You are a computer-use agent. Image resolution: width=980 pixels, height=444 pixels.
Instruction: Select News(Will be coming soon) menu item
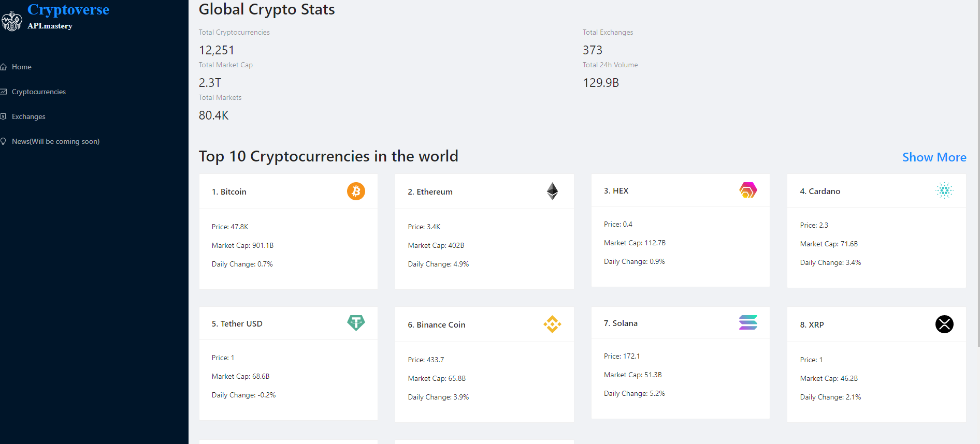[56, 141]
